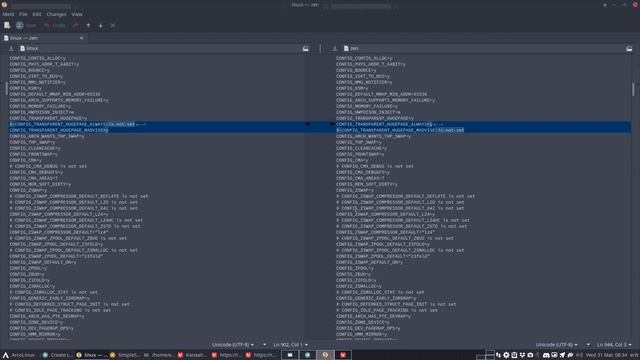Click the redo arrow toolbar icon
The image size is (640, 360).
[76, 25]
